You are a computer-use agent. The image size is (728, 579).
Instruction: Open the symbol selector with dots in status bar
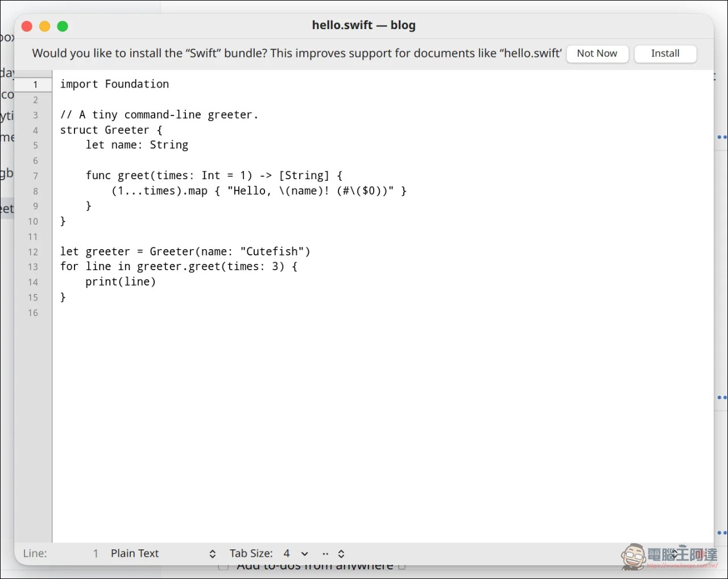pyautogui.click(x=333, y=553)
